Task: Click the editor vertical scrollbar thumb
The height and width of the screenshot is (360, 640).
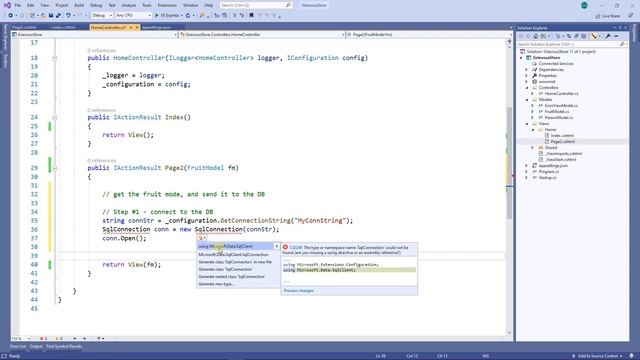Action: coord(509,162)
